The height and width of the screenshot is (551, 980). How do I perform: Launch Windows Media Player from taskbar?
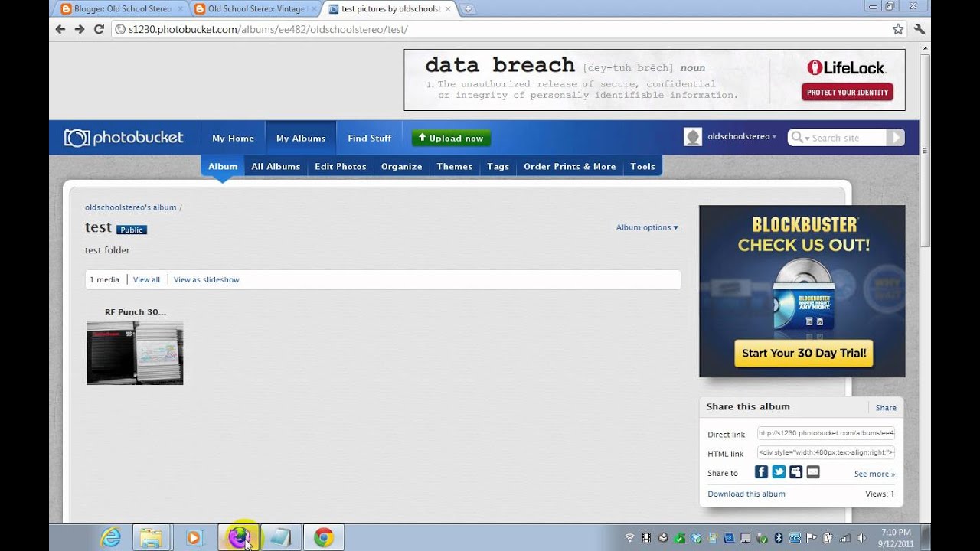coord(193,538)
